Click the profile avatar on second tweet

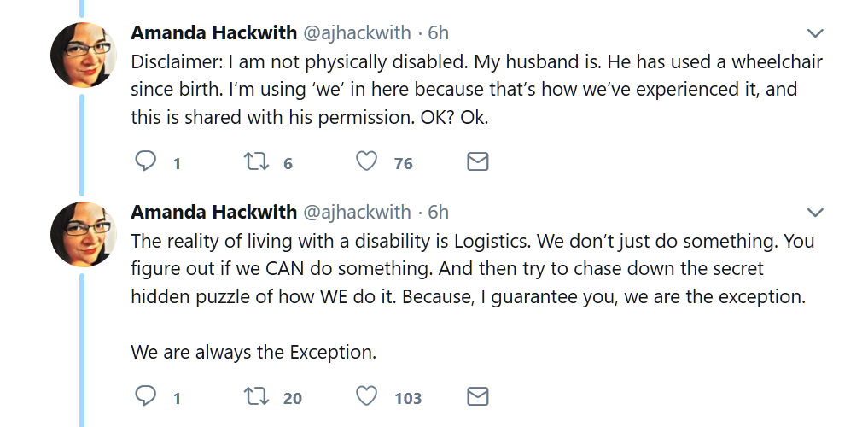click(x=84, y=233)
